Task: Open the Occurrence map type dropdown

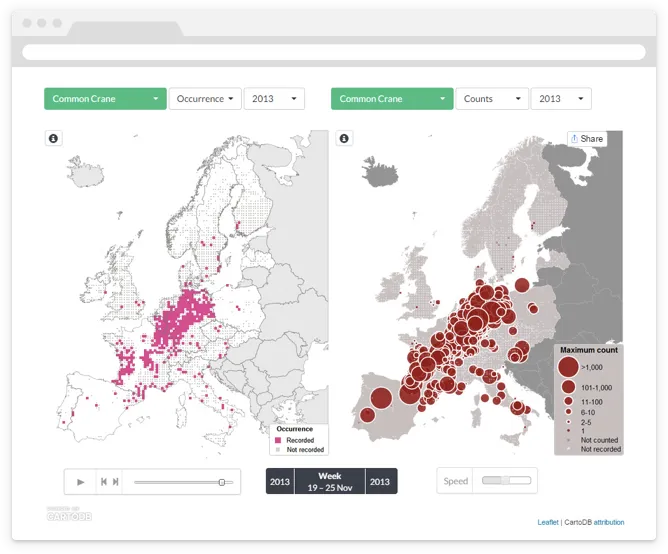Action: click(205, 99)
